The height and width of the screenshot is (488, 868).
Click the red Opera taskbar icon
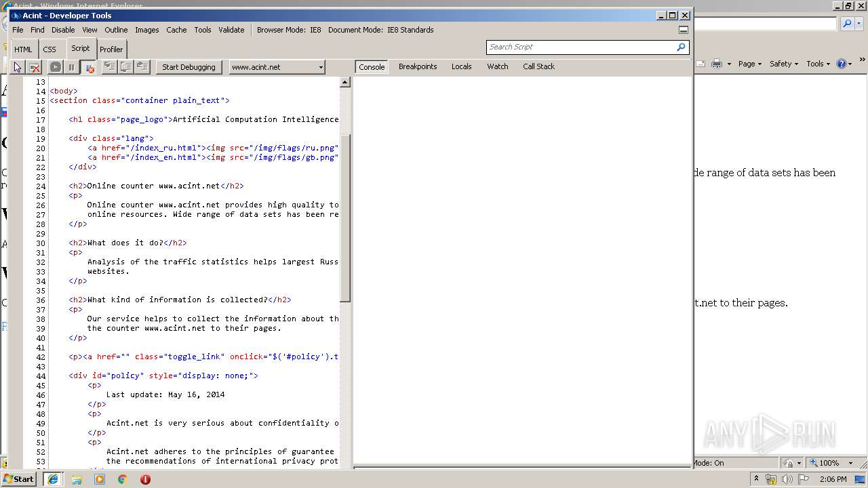tap(145, 479)
